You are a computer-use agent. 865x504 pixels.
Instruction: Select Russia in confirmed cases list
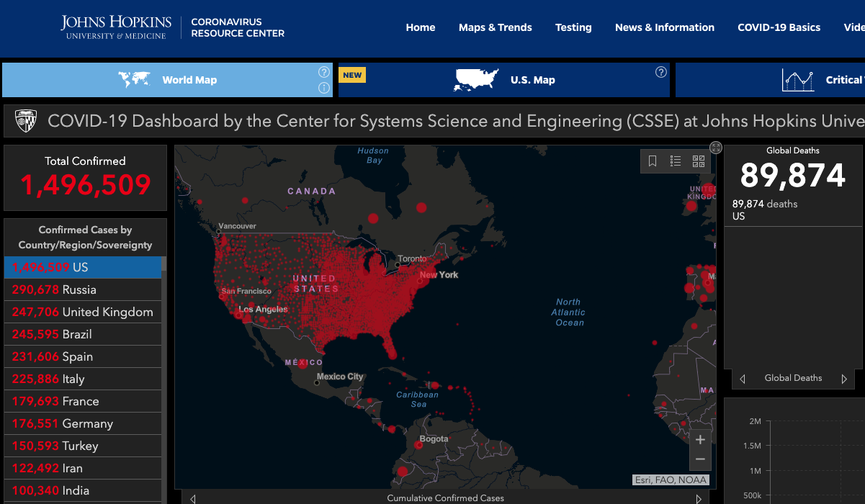(83, 289)
